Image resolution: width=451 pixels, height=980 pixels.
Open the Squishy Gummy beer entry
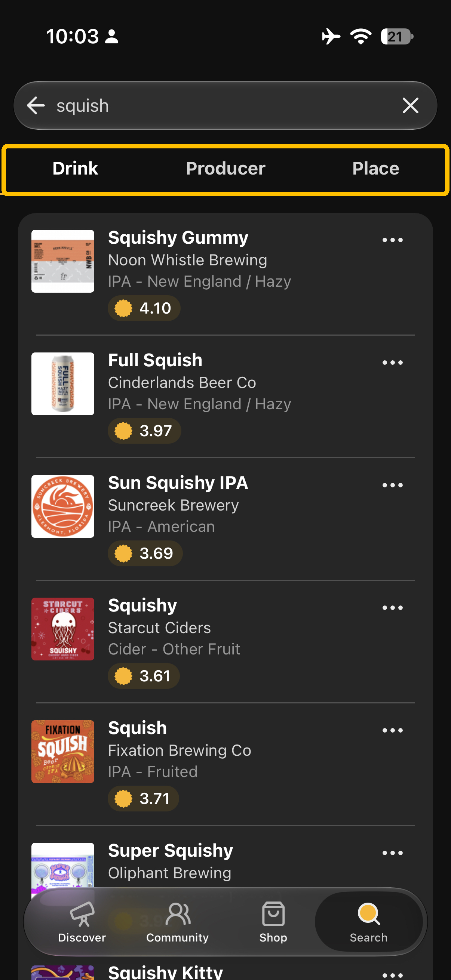[225, 274]
